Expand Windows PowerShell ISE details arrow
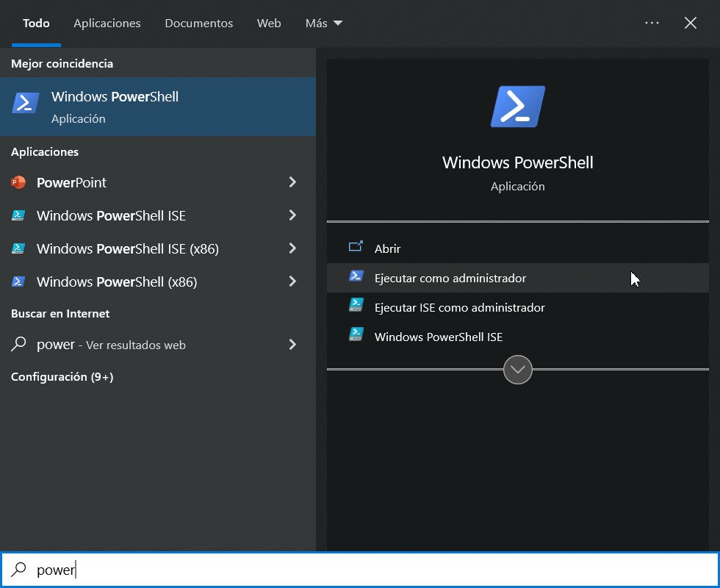Viewport: 720px width, 588px height. click(292, 215)
